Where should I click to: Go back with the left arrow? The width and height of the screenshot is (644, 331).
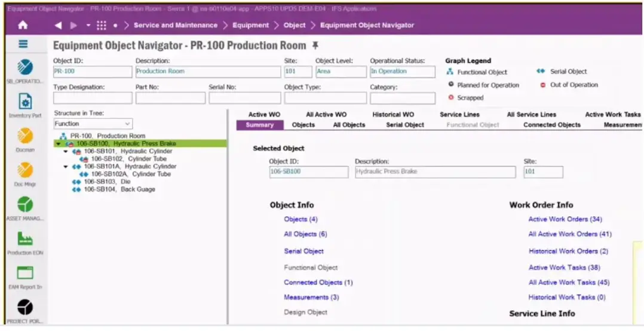point(58,25)
